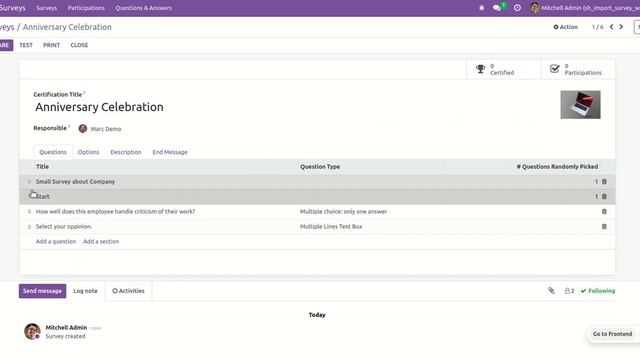640x360 pixels.
Task: Click Multiple Lines Text Box cell
Action: (x=331, y=227)
